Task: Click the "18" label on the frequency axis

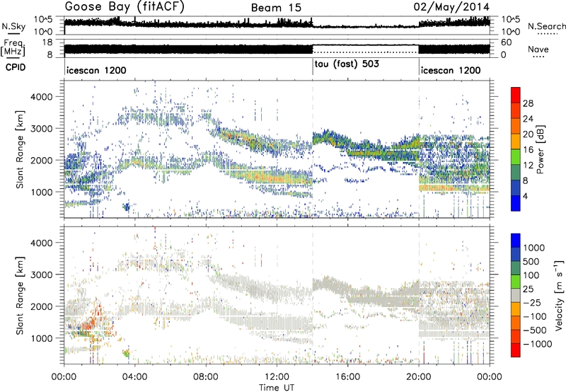Action: pyautogui.click(x=47, y=42)
